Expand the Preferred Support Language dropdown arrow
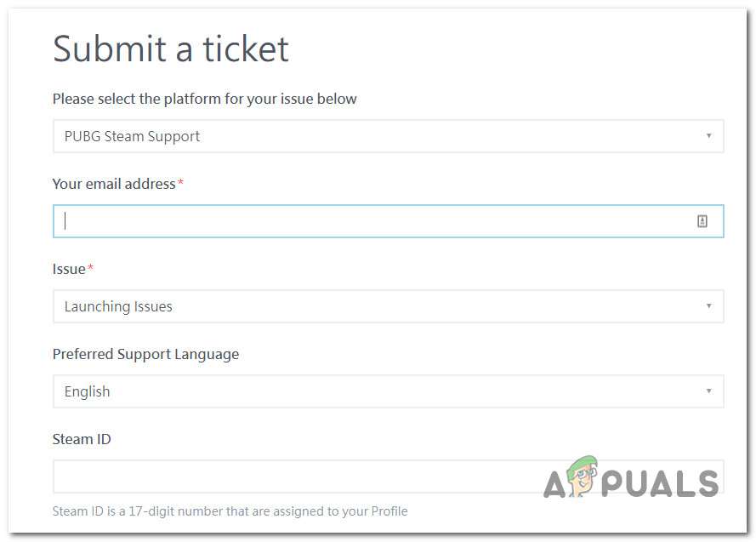 tap(708, 391)
